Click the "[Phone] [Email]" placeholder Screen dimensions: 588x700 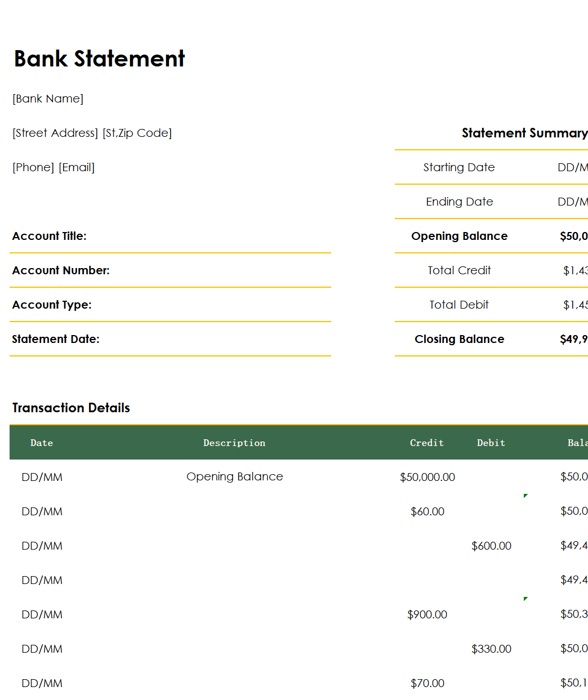(54, 167)
